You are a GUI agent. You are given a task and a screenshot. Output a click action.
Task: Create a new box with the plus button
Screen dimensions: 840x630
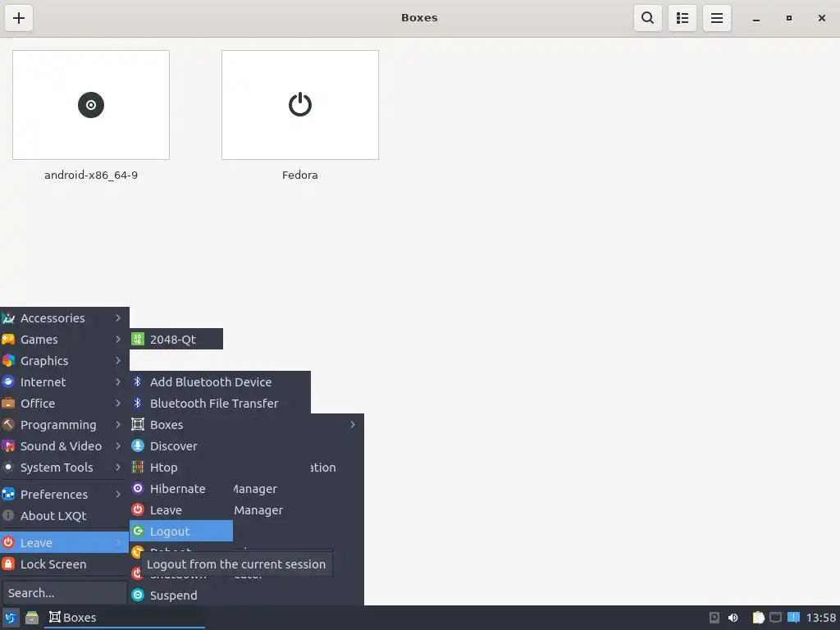click(19, 18)
